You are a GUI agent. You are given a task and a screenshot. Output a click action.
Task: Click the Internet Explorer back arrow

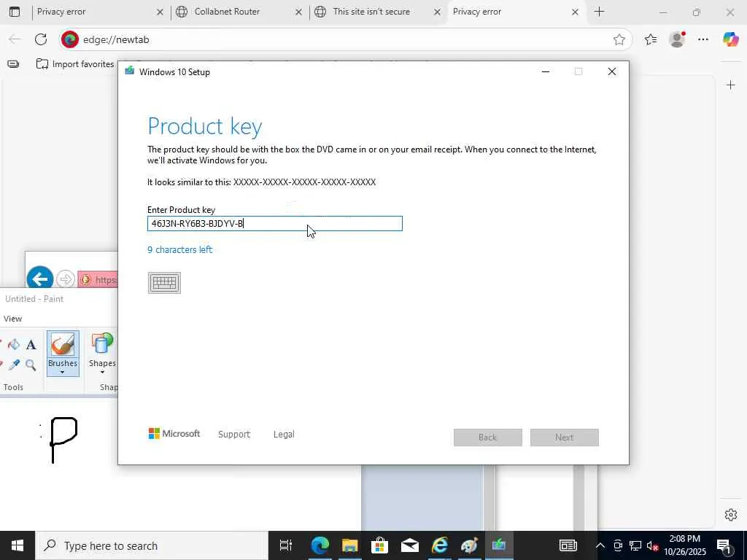(x=40, y=279)
